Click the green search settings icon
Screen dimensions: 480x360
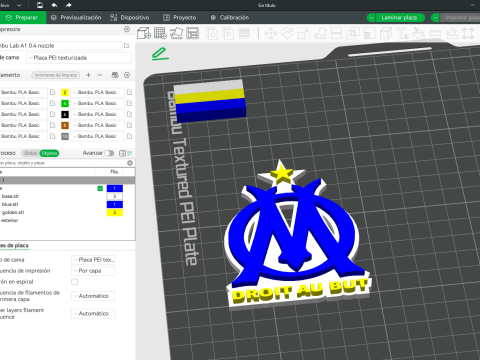pyautogui.click(x=130, y=153)
